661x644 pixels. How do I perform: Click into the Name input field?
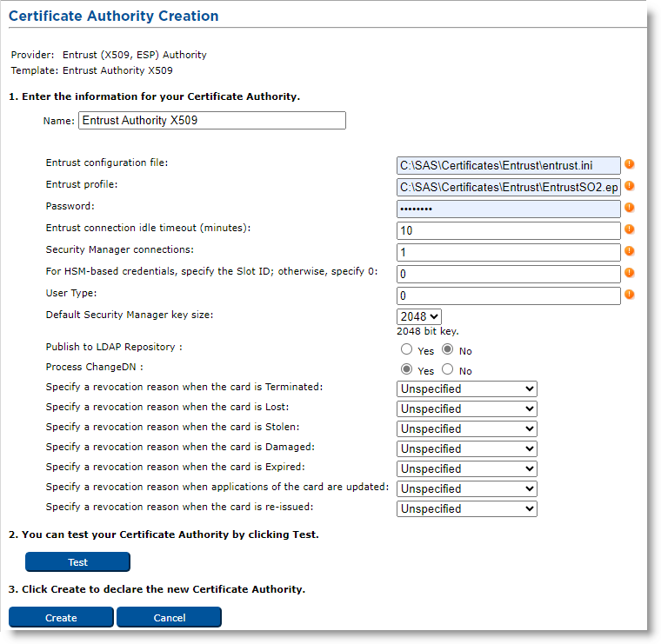pyautogui.click(x=211, y=121)
